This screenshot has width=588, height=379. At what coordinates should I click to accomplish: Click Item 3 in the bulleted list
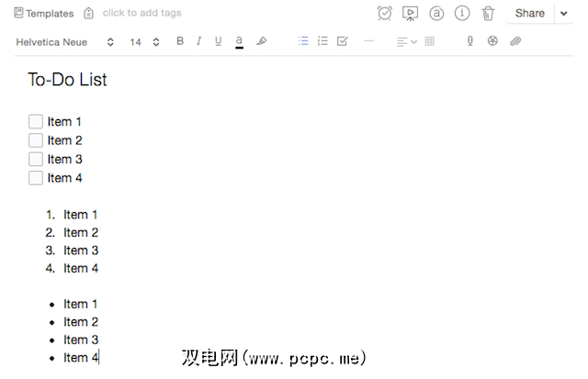click(x=81, y=340)
